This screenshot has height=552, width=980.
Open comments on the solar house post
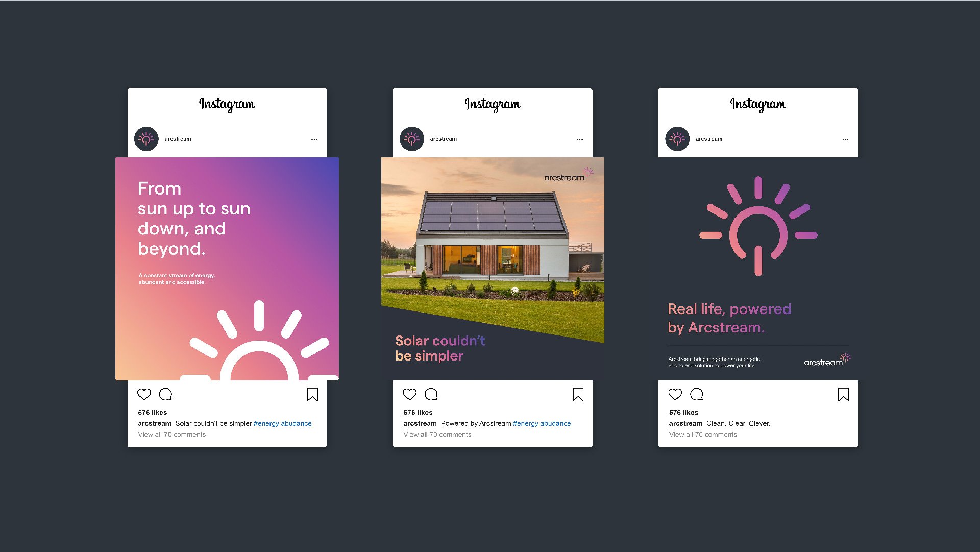point(431,394)
